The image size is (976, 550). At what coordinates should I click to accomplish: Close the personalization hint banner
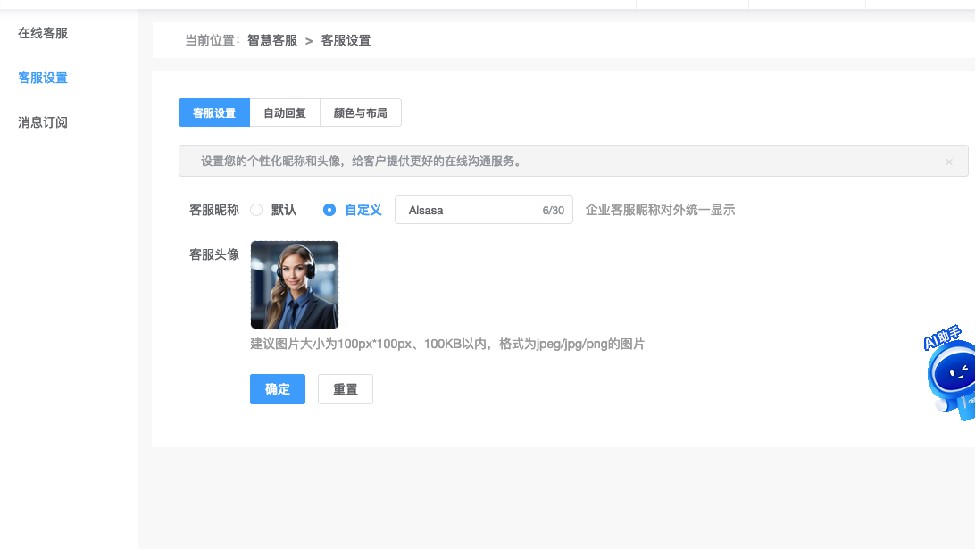point(949,162)
